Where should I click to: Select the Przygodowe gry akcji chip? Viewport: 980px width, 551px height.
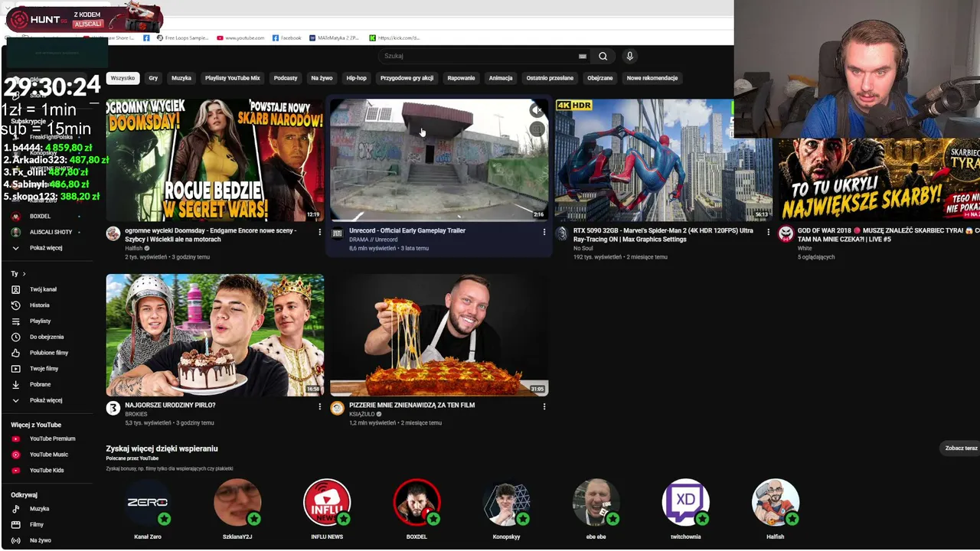pos(407,78)
